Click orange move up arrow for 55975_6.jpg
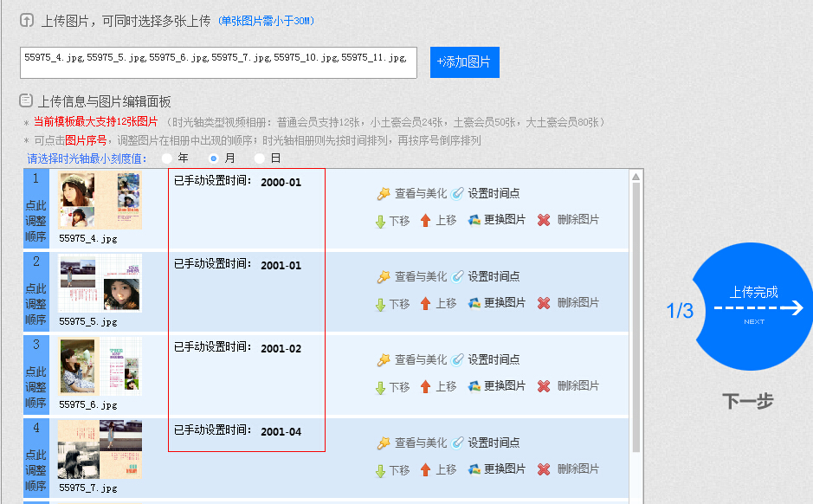Viewport: 813px width, 504px height. pyautogui.click(x=425, y=386)
